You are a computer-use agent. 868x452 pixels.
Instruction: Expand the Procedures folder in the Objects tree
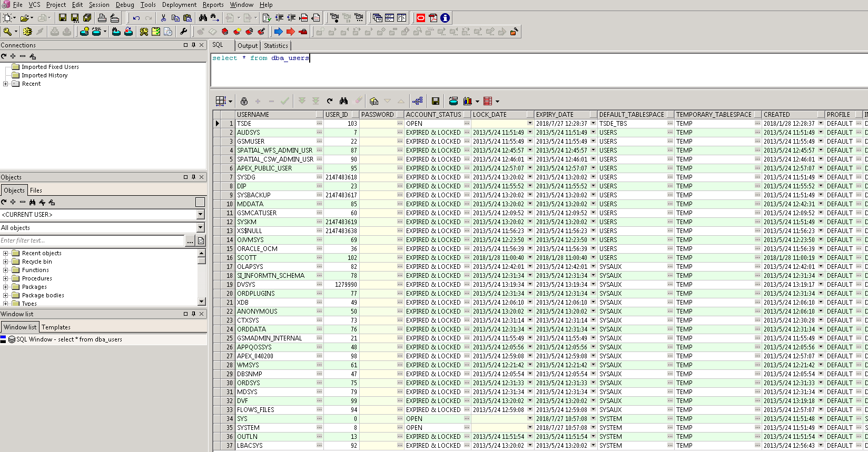click(x=6, y=278)
